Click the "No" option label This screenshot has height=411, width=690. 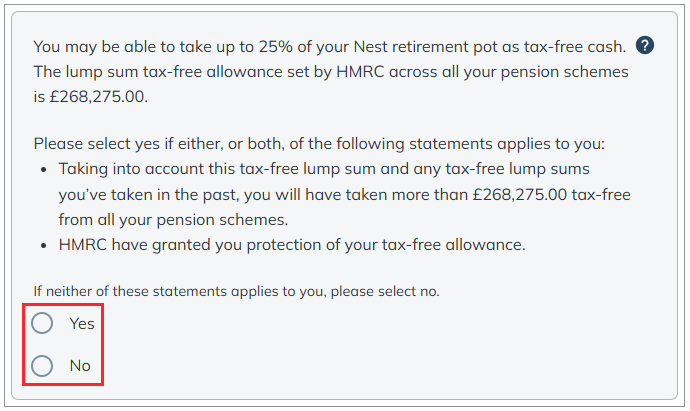tap(80, 366)
